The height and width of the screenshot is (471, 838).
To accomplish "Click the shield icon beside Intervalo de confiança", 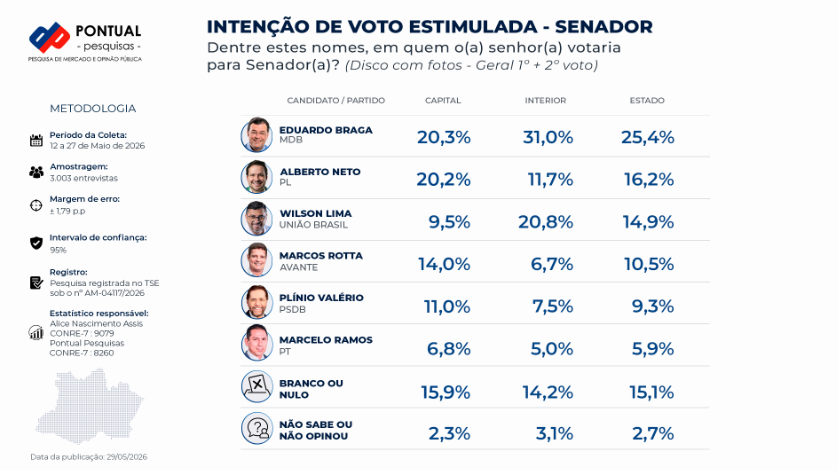I will coord(36,243).
